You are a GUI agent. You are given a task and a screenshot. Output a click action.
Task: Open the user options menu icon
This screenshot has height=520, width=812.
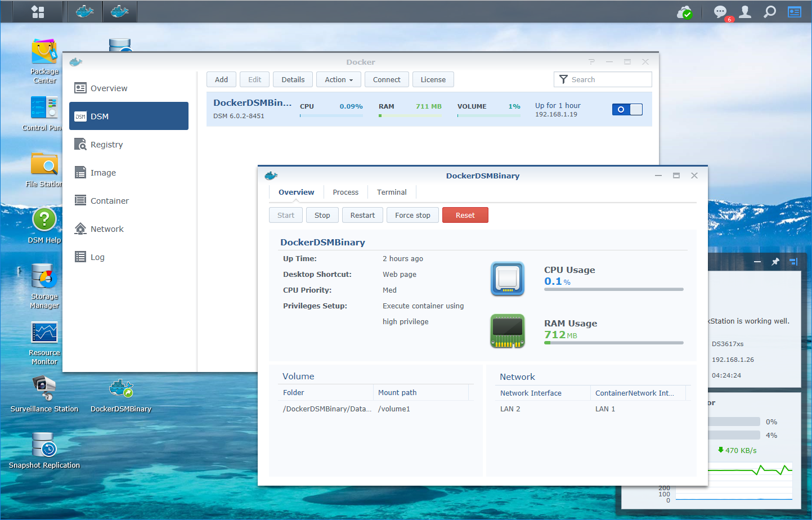[745, 12]
